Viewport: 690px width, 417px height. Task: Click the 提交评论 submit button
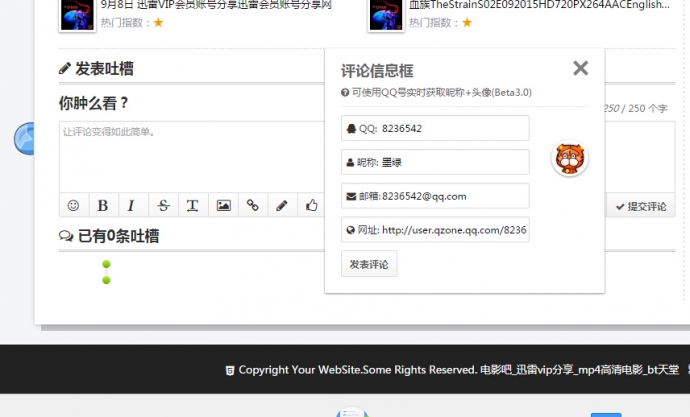click(641, 206)
